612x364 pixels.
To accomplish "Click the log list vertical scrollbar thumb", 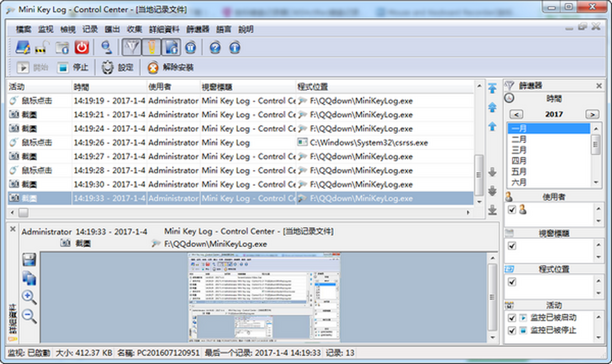I will pyautogui.click(x=478, y=175).
